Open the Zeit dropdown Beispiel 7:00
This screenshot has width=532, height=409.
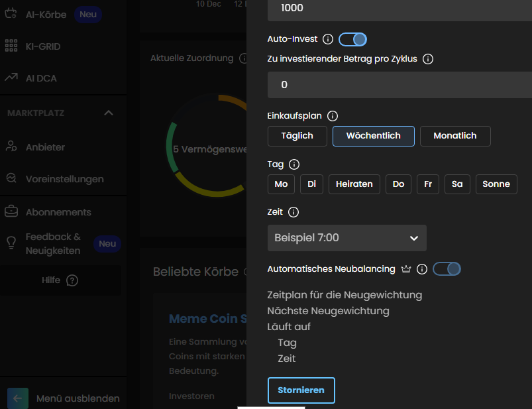click(346, 238)
